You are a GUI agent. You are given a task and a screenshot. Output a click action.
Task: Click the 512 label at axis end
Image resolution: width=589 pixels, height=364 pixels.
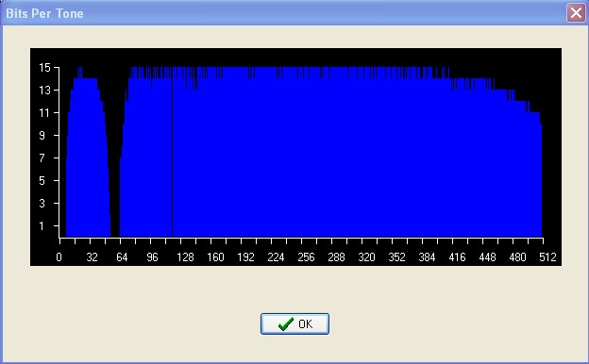547,257
